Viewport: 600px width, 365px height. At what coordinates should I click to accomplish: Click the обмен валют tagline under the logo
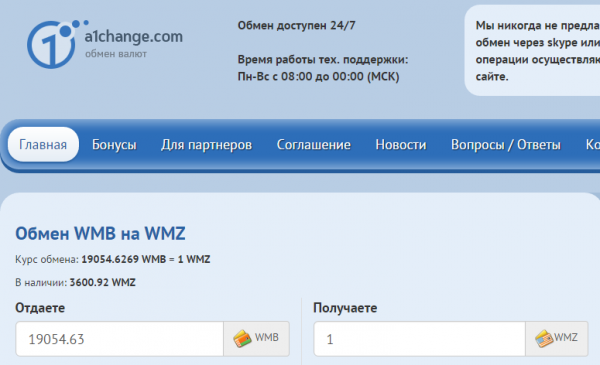pyautogui.click(x=116, y=54)
